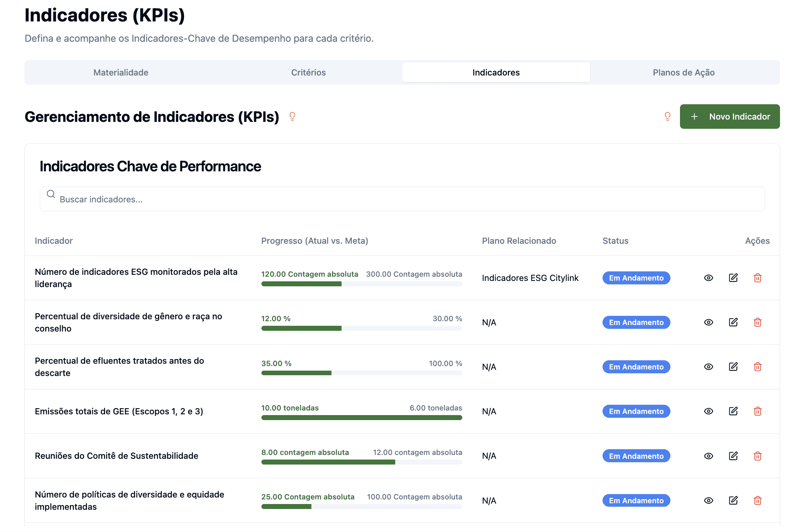Click lightbulb icon left of Novo Indicador
This screenshot has height=532, width=808.
(667, 117)
